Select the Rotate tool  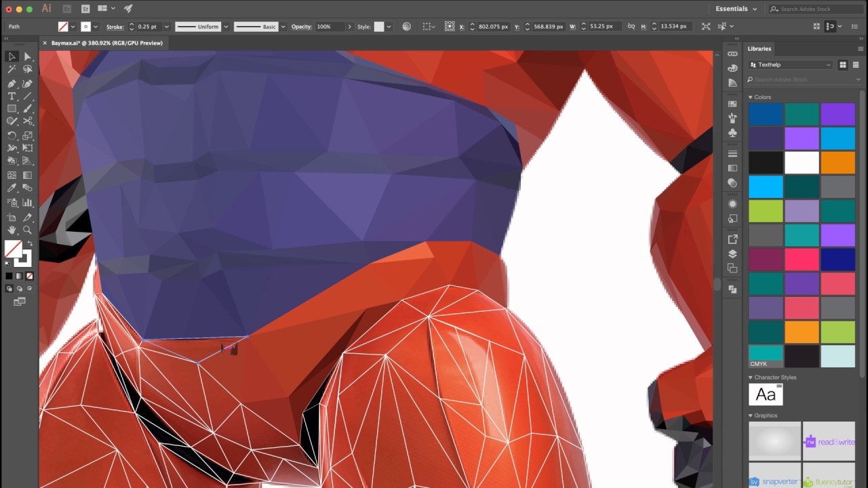coord(12,135)
